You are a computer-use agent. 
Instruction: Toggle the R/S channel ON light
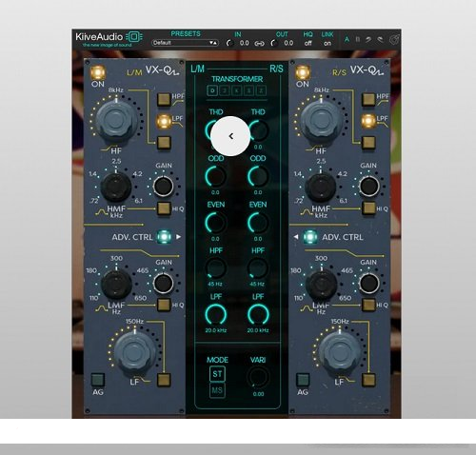click(303, 72)
